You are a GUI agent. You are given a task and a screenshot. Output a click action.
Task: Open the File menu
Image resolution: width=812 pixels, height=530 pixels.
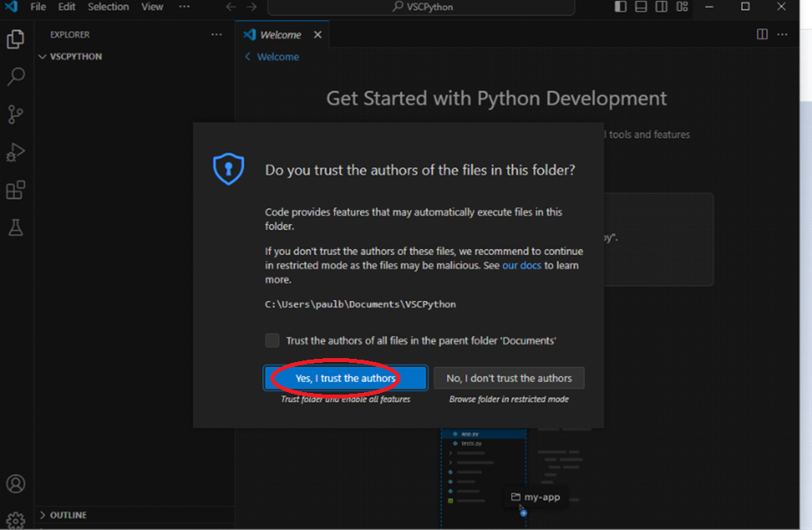point(38,6)
